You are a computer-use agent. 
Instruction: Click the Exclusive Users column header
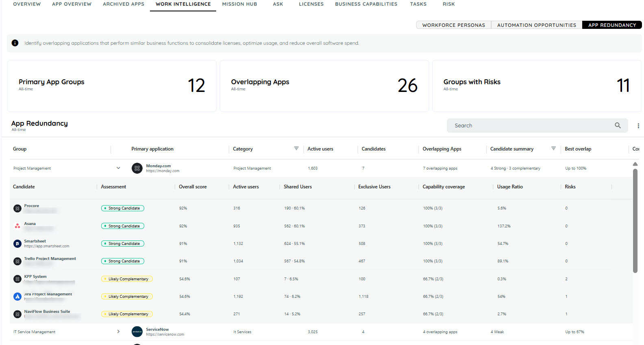coord(374,187)
